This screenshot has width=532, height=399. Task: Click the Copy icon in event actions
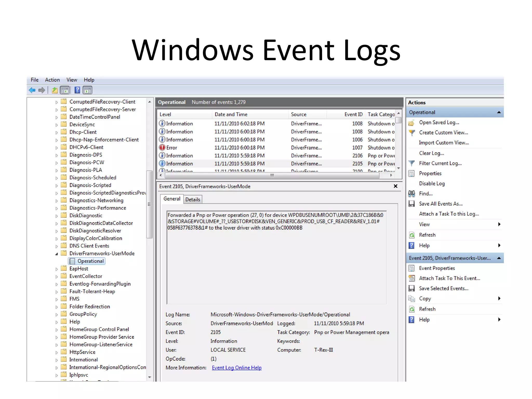coord(411,299)
